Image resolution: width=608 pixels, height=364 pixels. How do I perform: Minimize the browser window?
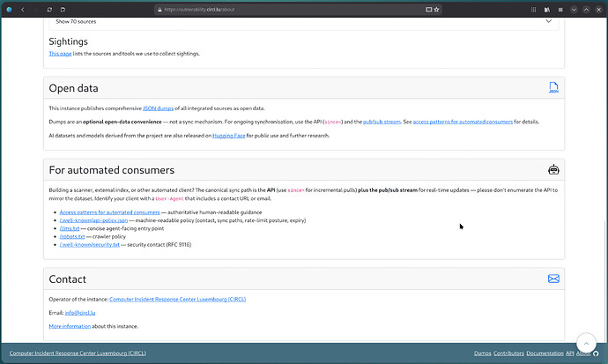pos(574,10)
